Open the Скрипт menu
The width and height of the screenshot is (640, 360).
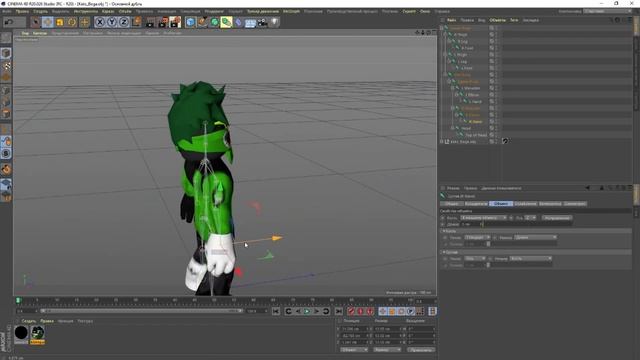coord(409,11)
